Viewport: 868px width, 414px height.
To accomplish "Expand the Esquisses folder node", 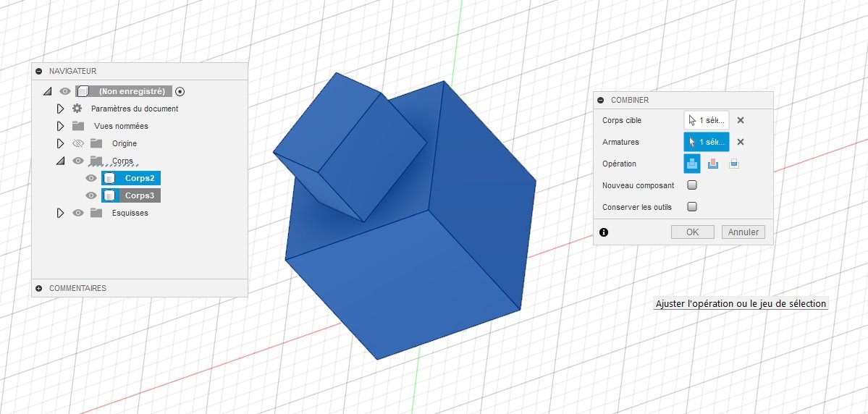I will [x=60, y=213].
